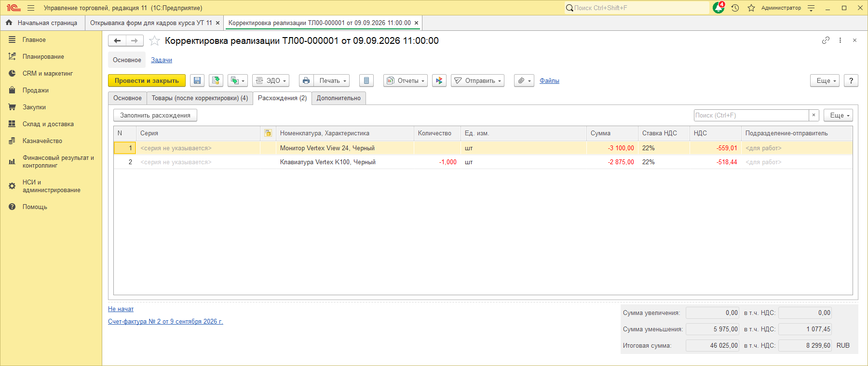This screenshot has height=366, width=868.
Task: Select the Монитор Vertex View 24 row
Action: [x=483, y=148]
